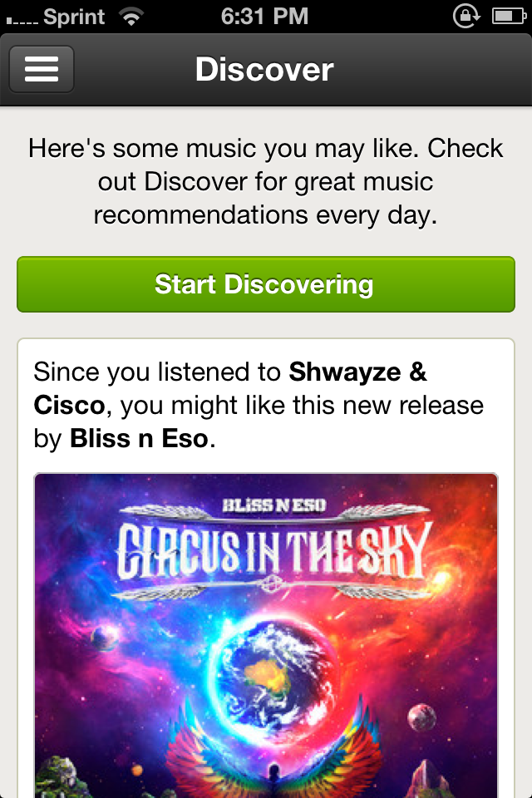Open the Bliss n Eso artist link
The height and width of the screenshot is (798, 532).
[x=139, y=438]
